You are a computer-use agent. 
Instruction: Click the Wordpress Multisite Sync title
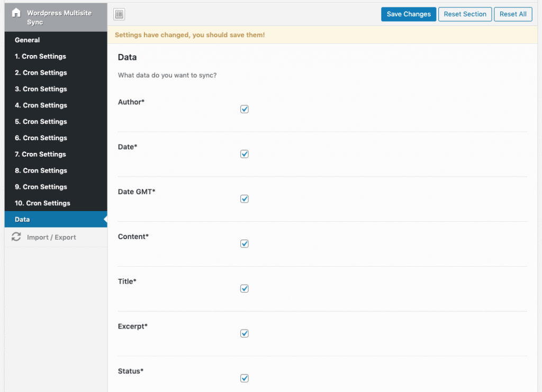coord(51,17)
